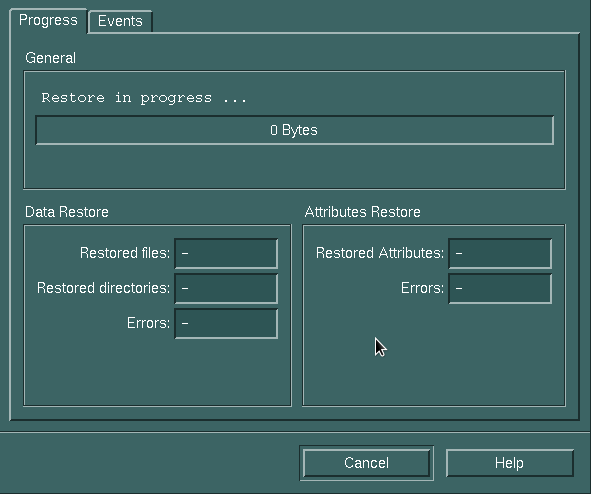
Task: Click the Restored Attributes value field
Action: pyautogui.click(x=500, y=253)
